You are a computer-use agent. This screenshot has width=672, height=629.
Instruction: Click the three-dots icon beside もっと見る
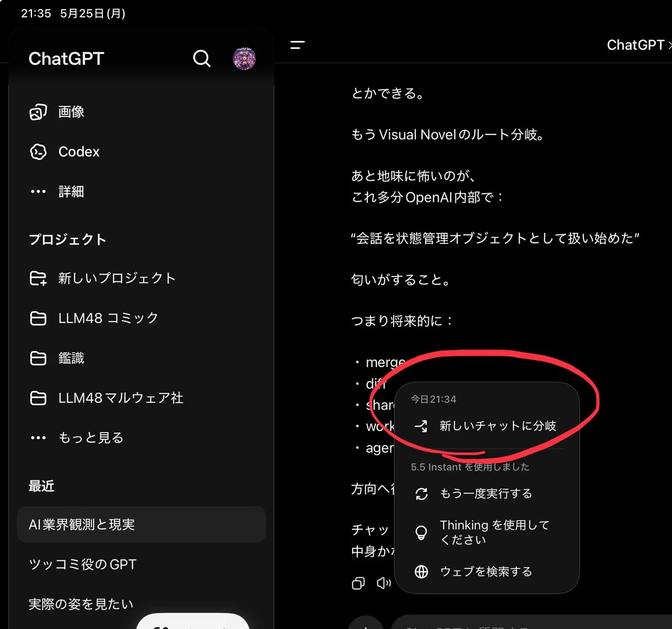pos(38,438)
